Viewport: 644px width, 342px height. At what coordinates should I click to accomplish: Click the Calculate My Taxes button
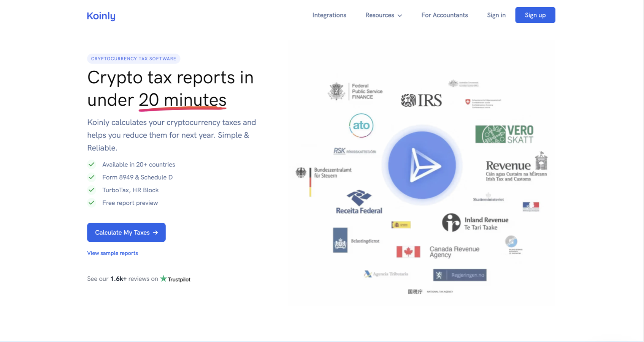[126, 232]
